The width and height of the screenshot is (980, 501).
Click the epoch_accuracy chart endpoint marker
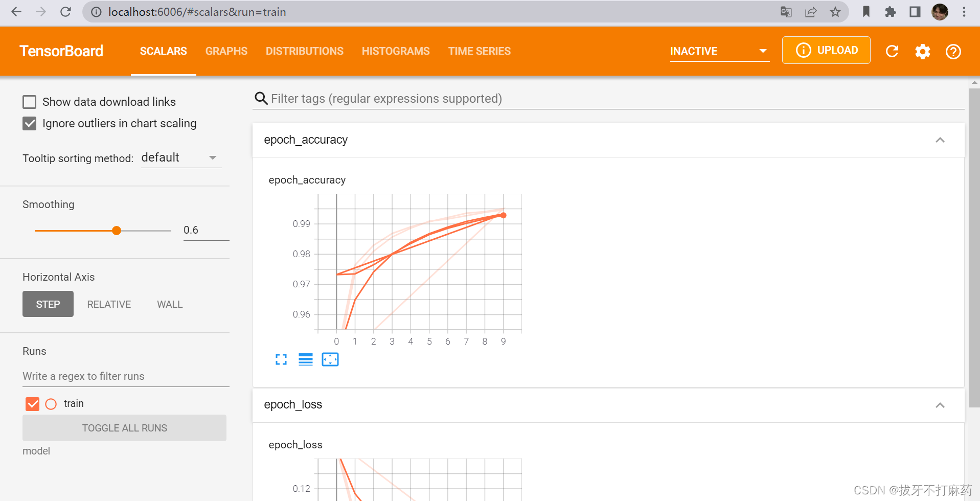coord(504,215)
